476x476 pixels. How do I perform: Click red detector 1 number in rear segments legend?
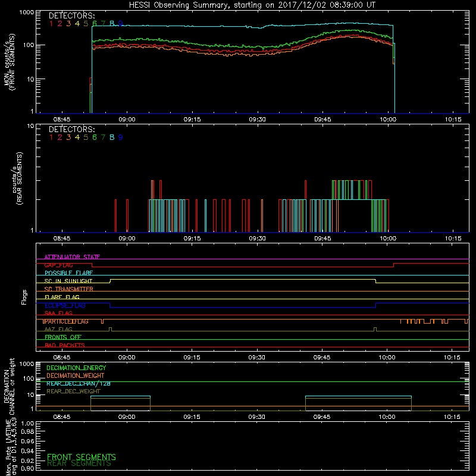(51, 137)
